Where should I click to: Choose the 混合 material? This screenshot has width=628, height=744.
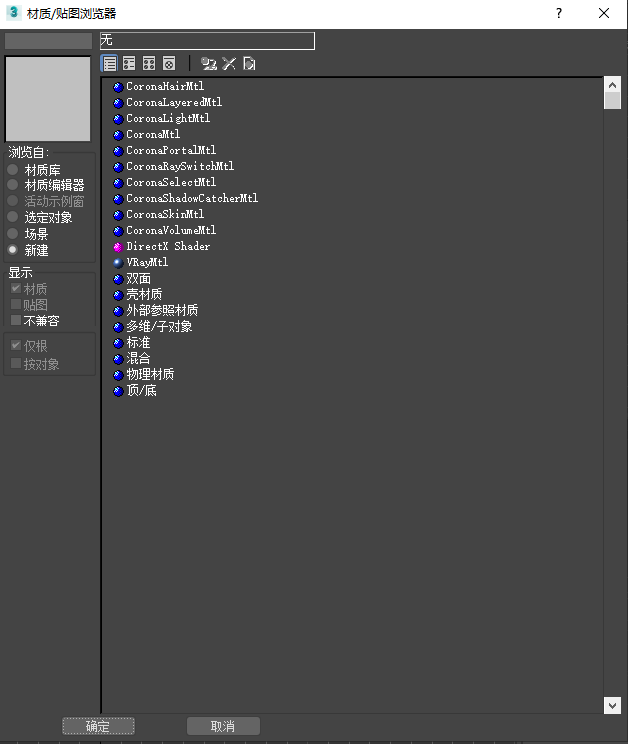pos(139,359)
